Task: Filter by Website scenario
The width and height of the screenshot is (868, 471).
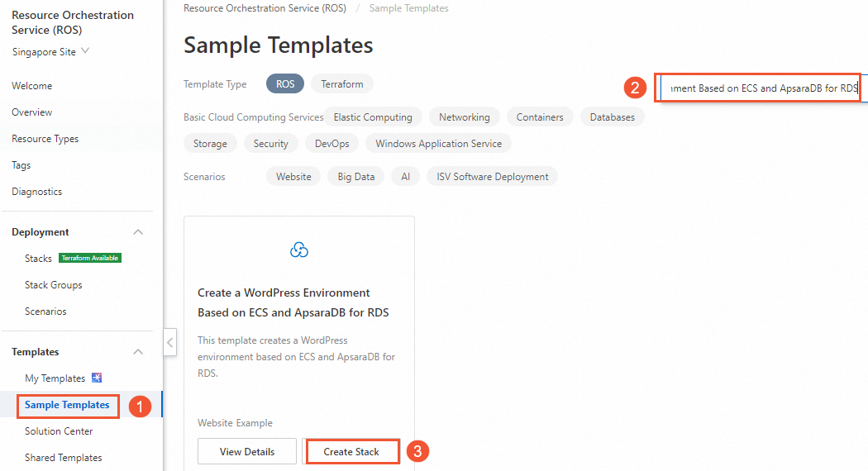Action: point(293,176)
